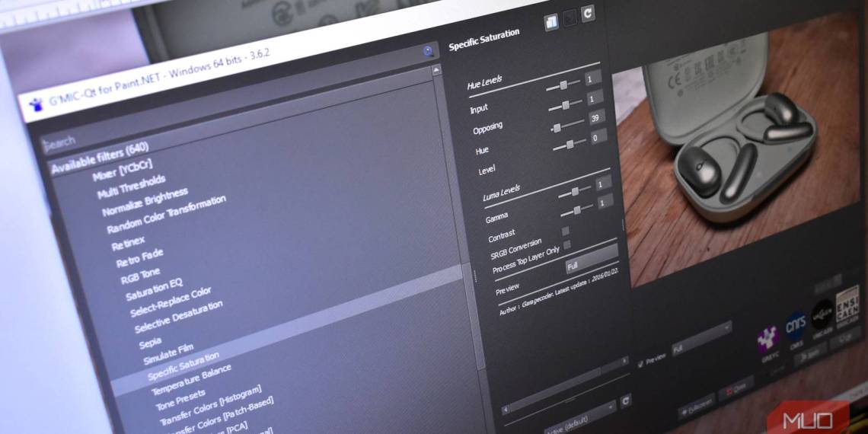Click the copy command to clipboard icon

pyautogui.click(x=551, y=23)
